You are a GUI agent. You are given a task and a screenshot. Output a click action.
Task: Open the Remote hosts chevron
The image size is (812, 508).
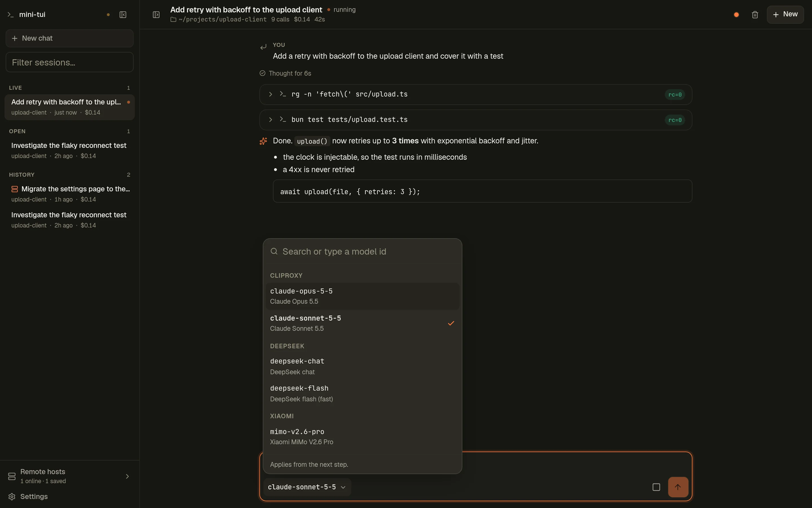[x=127, y=476]
